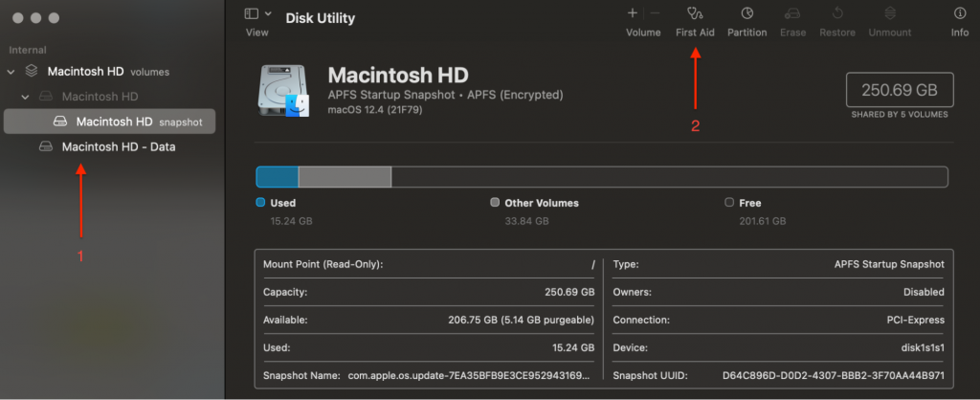Select the dimmed Macintosh HD volume
The image size is (980, 400).
[x=100, y=97]
